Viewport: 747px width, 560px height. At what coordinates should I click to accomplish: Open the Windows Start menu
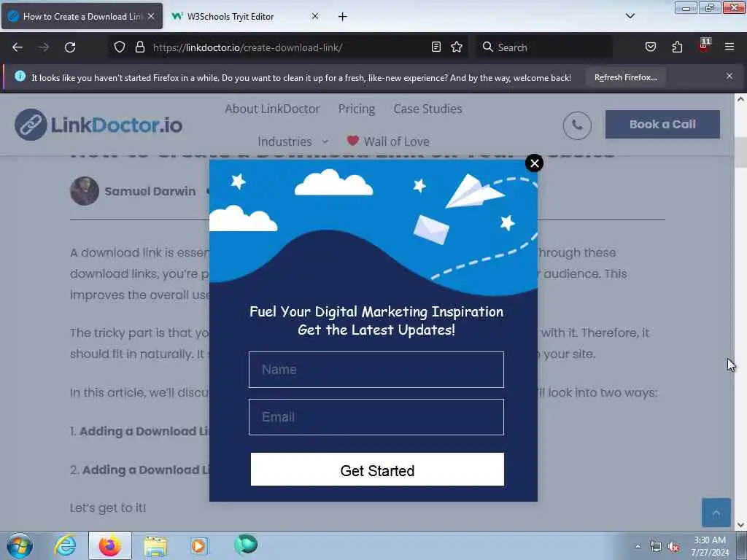click(x=20, y=545)
